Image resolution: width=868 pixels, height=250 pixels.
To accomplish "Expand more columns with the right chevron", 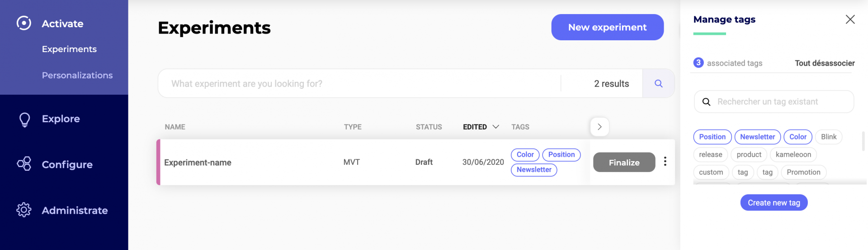I will [599, 127].
